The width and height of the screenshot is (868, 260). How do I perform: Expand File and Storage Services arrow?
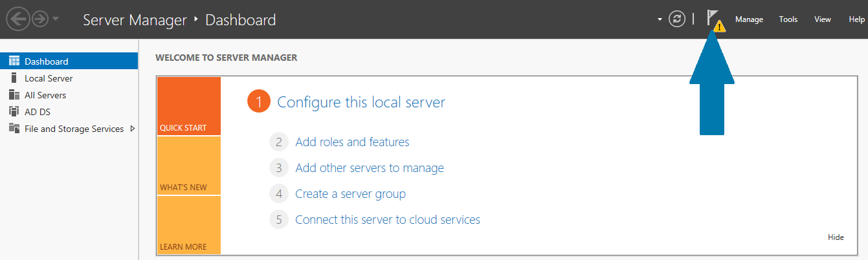coord(133,129)
